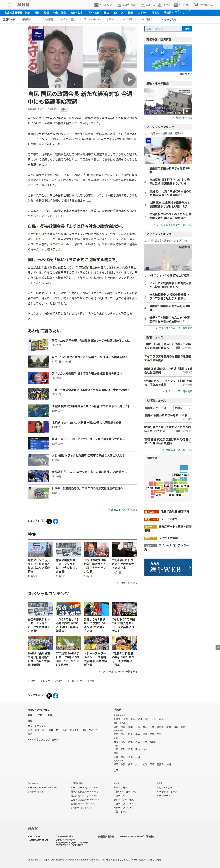Share the article on X below あわせて読みたい
The image size is (220, 868).
(x=49, y=521)
